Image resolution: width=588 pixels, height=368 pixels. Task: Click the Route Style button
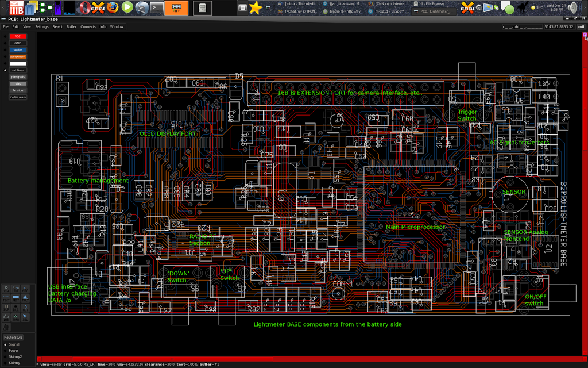click(x=13, y=337)
